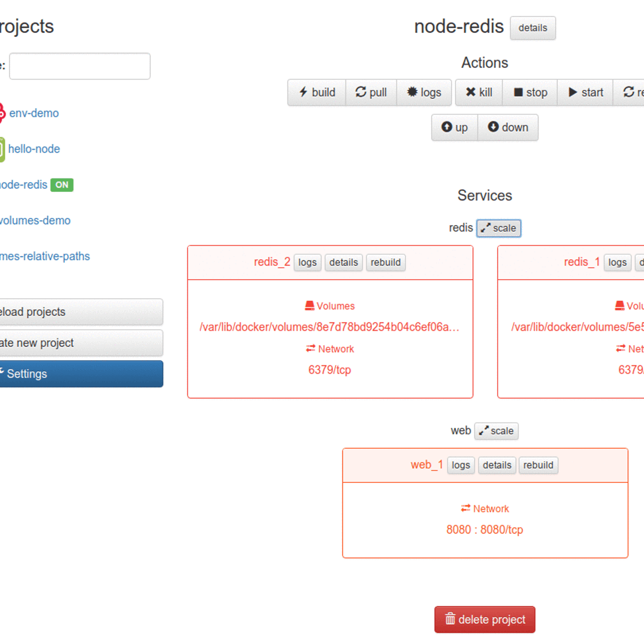Bring the project up
Viewport: 644px width, 644px height.
(x=454, y=128)
